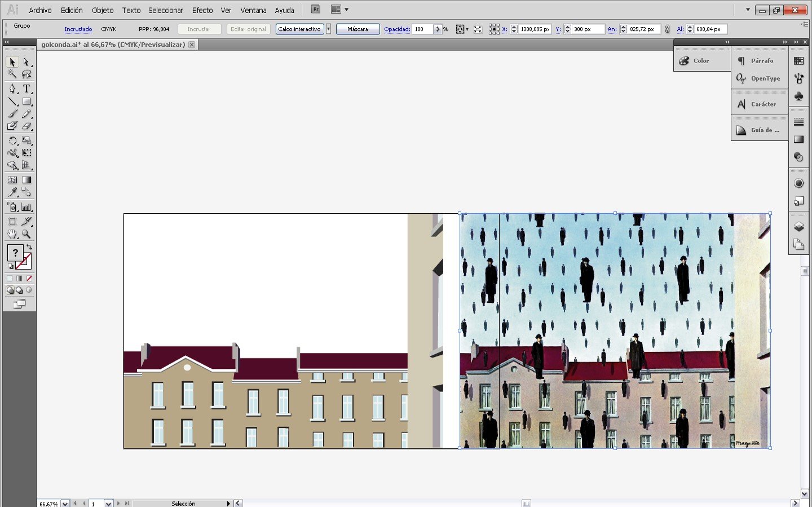This screenshot has width=812, height=507.
Task: Select the Rectangle tool
Action: coord(27,102)
